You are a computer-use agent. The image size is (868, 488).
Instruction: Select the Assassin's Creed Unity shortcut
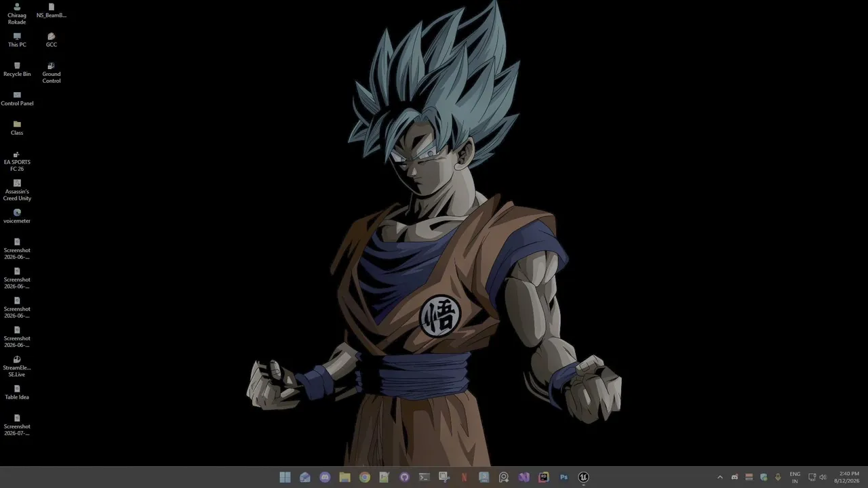point(17,190)
